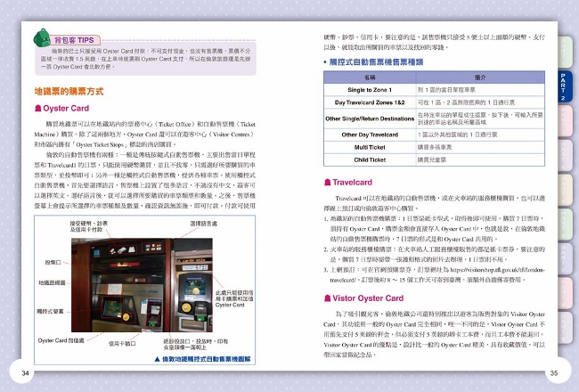Click the ticket machine photograph

pyautogui.click(x=142, y=285)
